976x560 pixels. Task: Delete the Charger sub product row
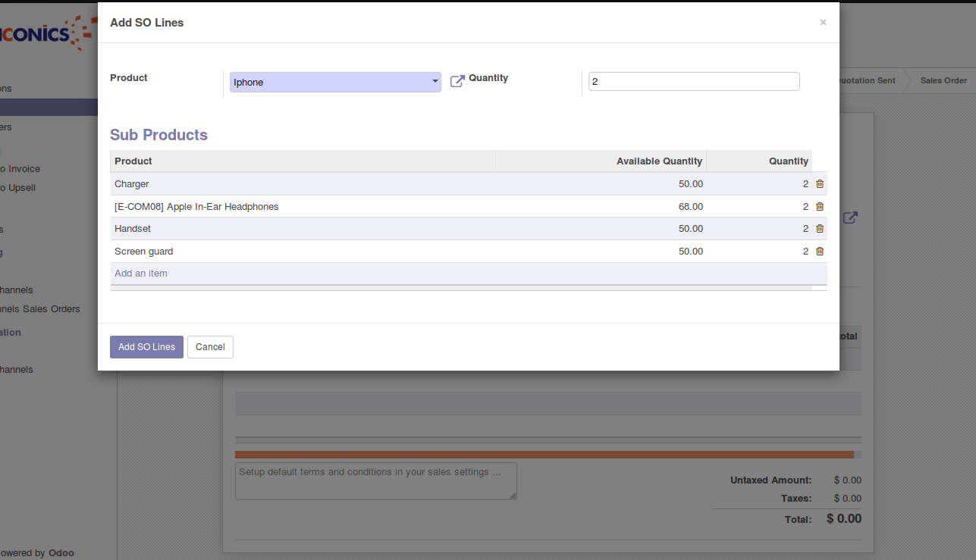[820, 184]
